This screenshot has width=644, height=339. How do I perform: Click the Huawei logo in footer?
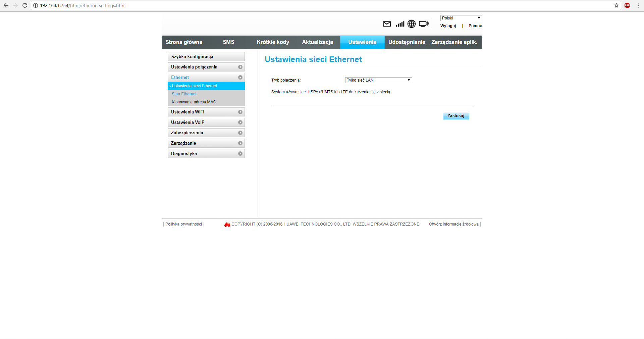tap(227, 225)
